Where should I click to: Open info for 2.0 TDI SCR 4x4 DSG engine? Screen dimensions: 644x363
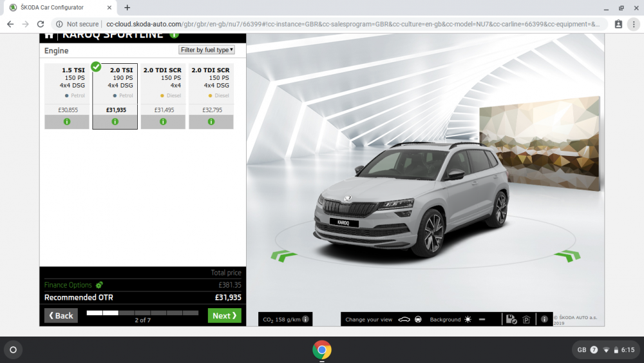pos(211,122)
